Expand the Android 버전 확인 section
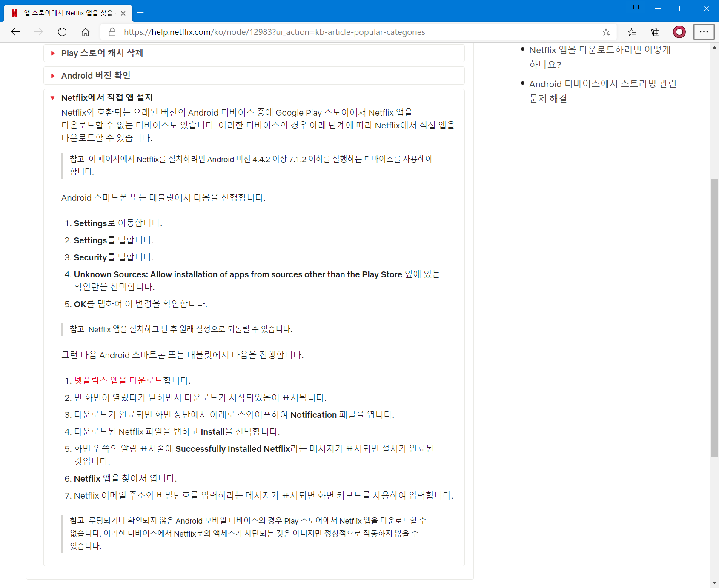Viewport: 719px width, 588px height. [254, 76]
